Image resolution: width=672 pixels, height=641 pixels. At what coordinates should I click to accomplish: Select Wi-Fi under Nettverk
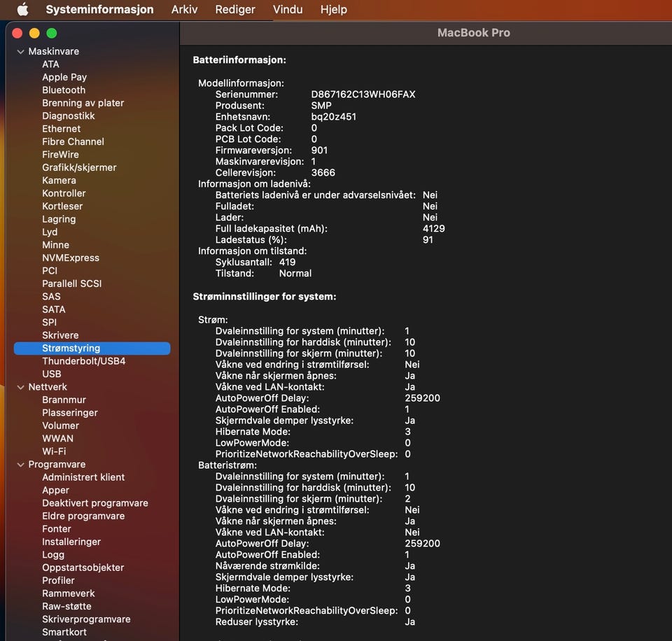tap(54, 451)
